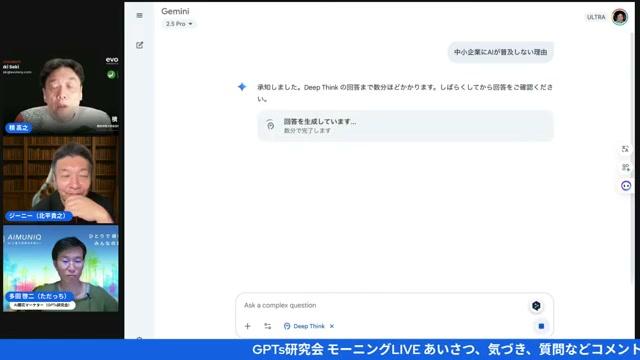
Task: Select the ジーニー（北平貴之） webcam video
Action: [x=61, y=180]
